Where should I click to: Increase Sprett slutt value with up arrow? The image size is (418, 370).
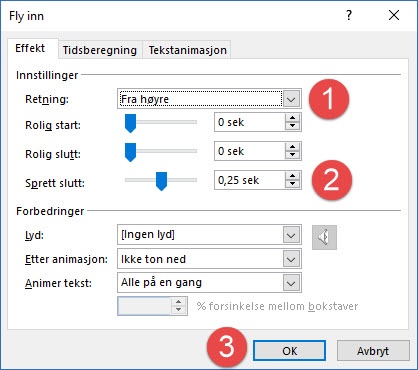[293, 176]
